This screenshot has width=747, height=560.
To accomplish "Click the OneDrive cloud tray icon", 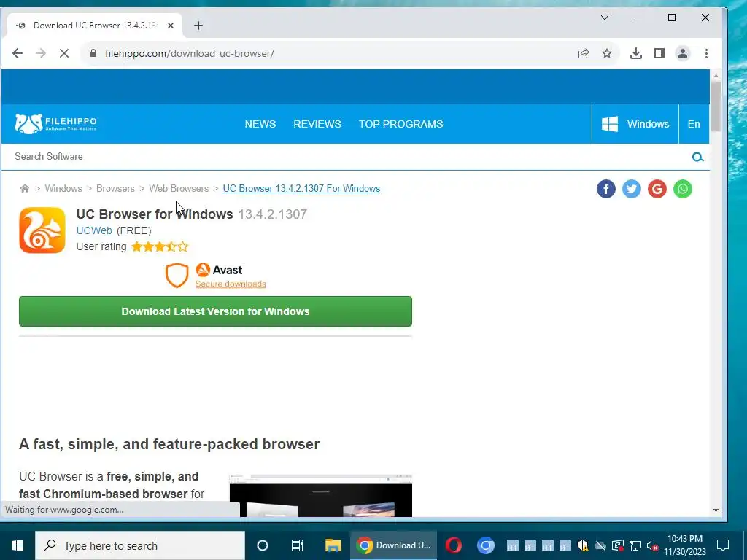I will 600,545.
